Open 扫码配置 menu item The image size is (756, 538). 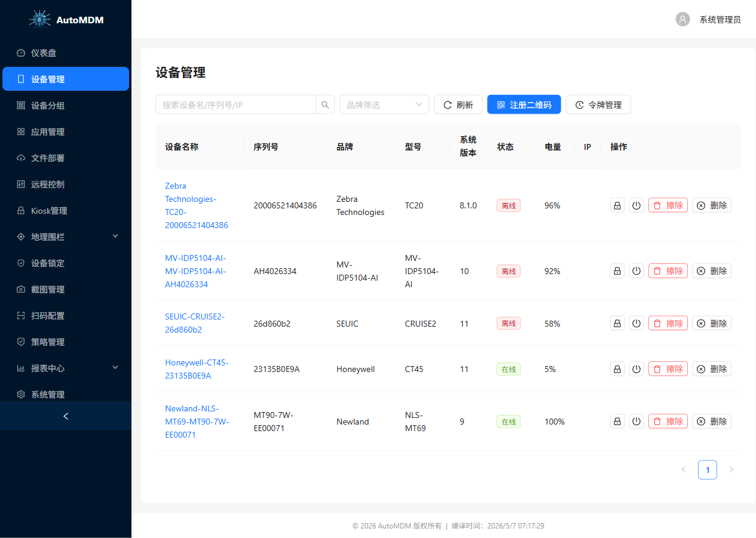tap(66, 315)
